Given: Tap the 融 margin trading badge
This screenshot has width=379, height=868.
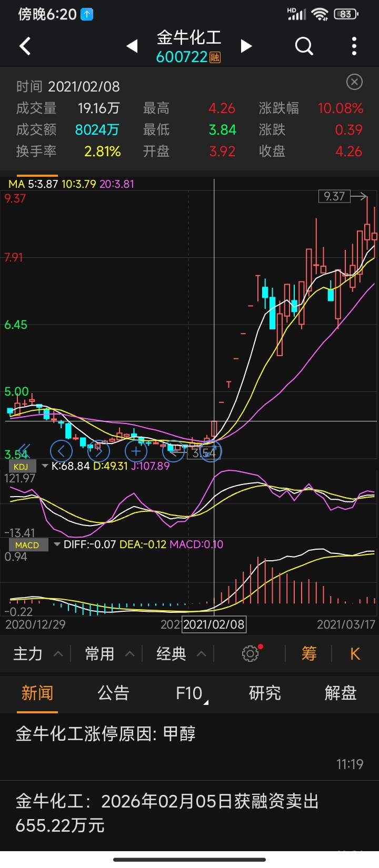Looking at the screenshot, I should coord(215,57).
